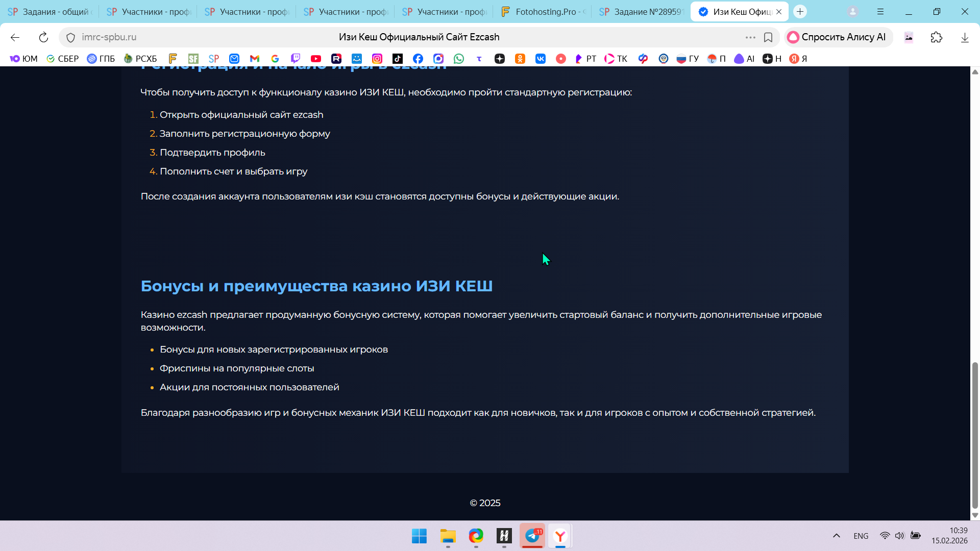980x551 pixels.
Task: Switch to the Fotohosting.Pro tab
Action: [x=543, y=12]
